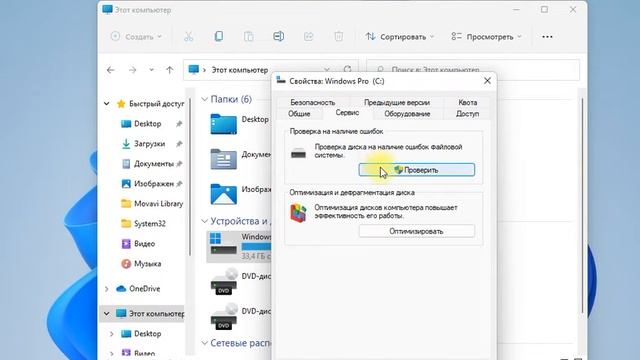Select the Сервис tab
Image resolution: width=640 pixels, height=360 pixels.
(x=347, y=113)
